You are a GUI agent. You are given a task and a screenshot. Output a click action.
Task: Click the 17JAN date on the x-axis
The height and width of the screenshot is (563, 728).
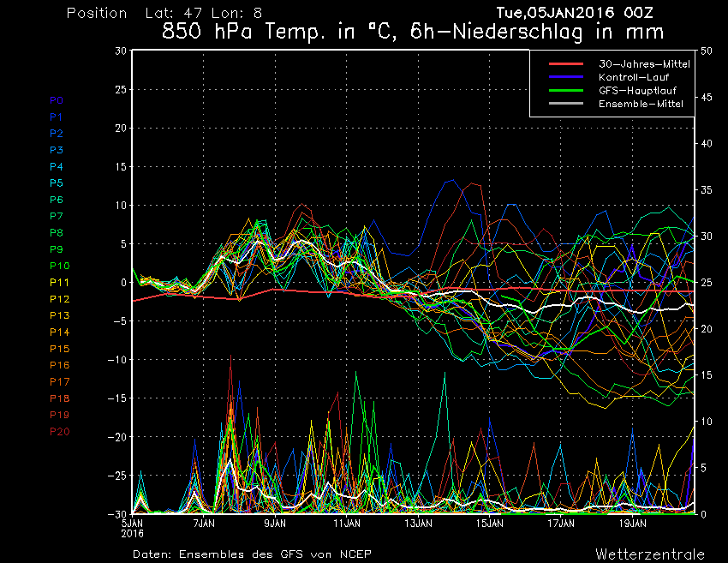pyautogui.click(x=561, y=522)
